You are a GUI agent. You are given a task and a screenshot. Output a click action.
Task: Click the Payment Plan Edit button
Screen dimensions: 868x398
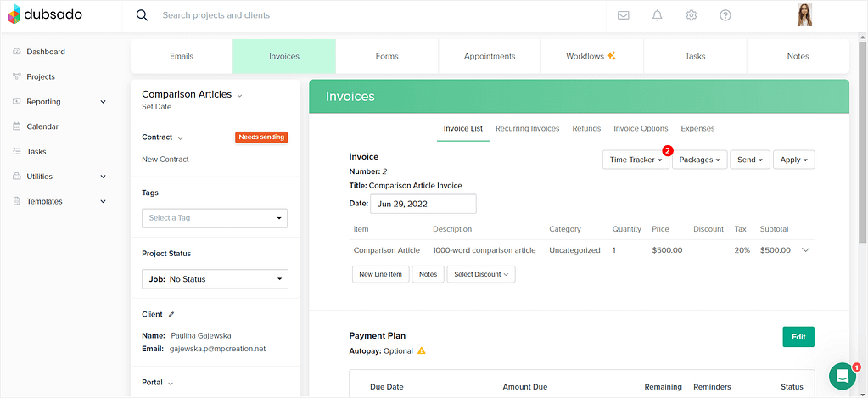click(798, 337)
